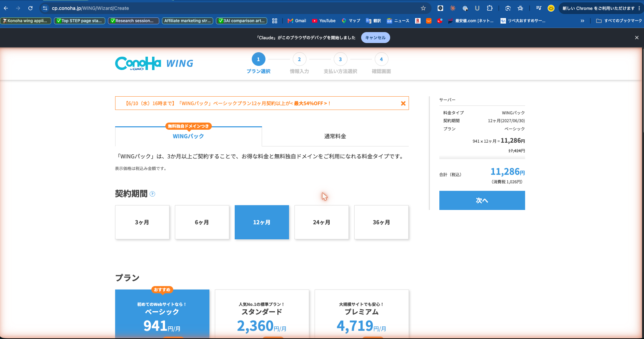
Task: Open the media controls music icon
Action: [539, 8]
